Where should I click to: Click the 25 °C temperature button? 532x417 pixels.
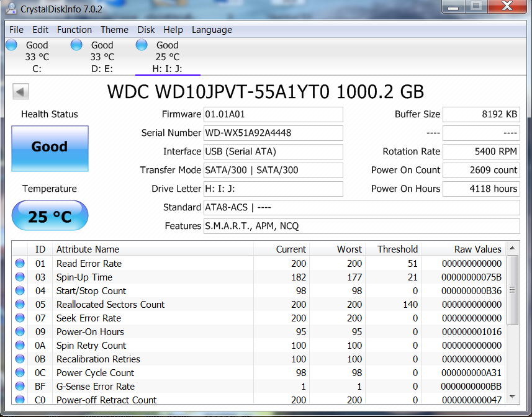click(50, 215)
